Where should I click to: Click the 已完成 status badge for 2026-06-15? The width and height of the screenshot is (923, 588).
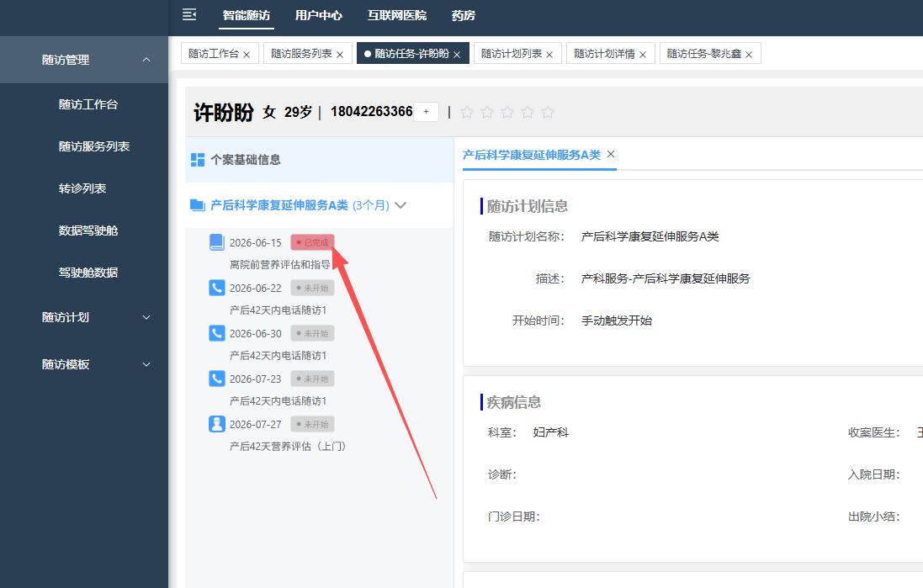312,242
